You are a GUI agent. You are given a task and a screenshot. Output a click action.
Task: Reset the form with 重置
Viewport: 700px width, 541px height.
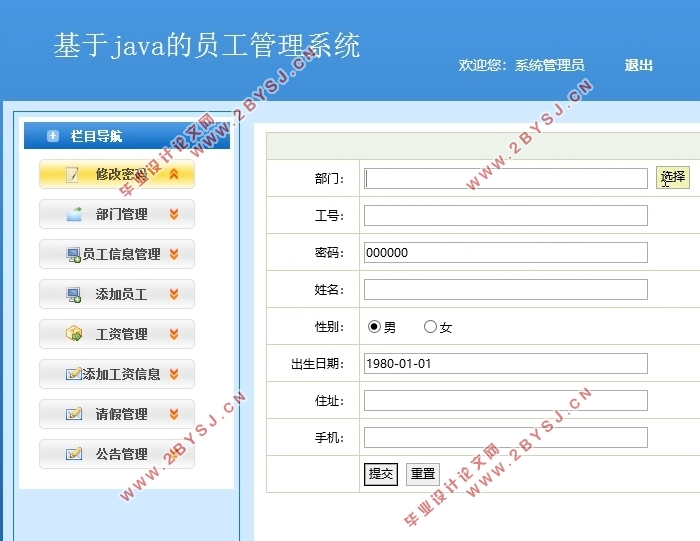pos(423,474)
